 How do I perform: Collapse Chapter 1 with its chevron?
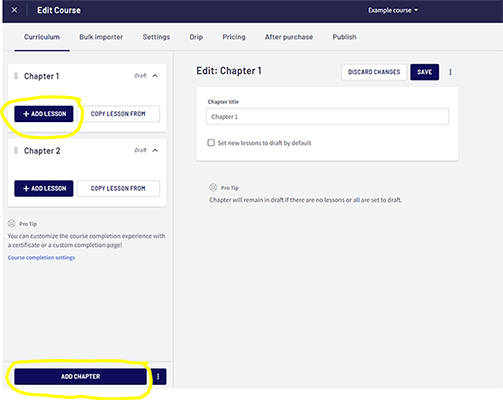click(155, 76)
